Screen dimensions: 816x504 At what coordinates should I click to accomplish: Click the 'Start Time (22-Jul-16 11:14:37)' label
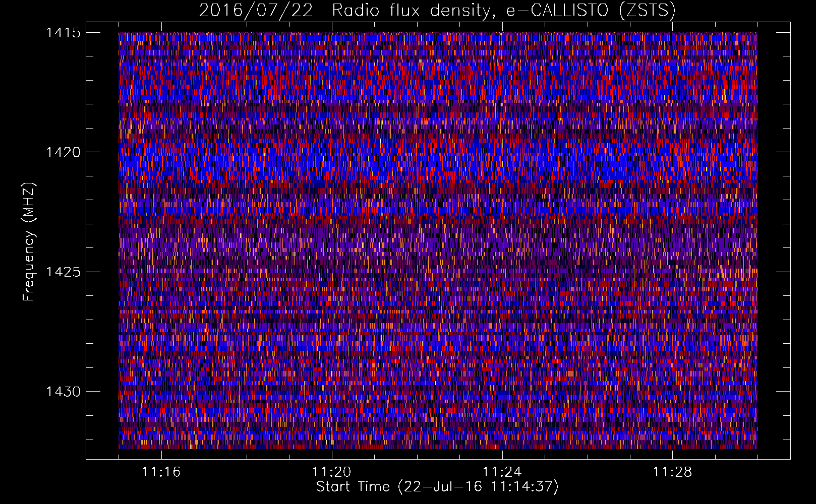pyautogui.click(x=437, y=487)
